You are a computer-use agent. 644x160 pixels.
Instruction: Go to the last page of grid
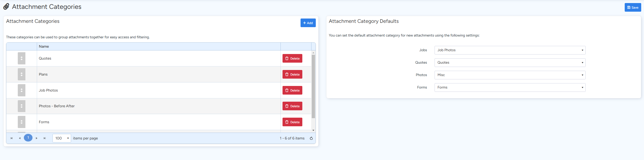coord(45,138)
